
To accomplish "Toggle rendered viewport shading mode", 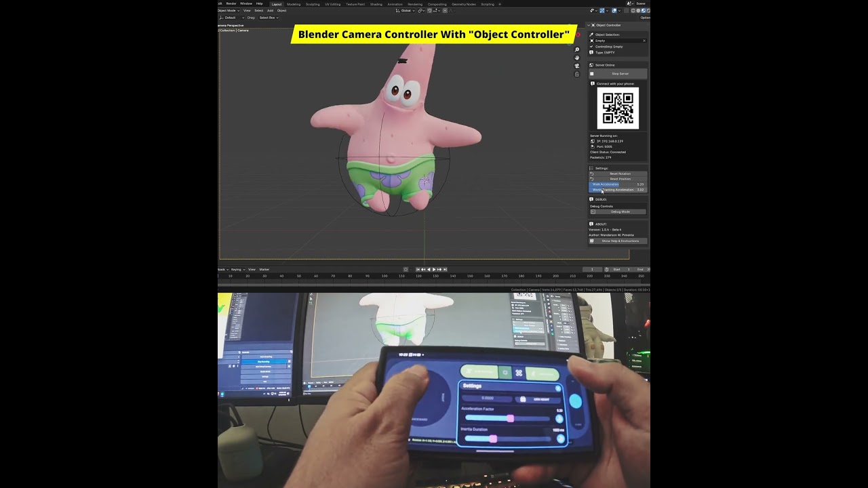I will point(648,11).
